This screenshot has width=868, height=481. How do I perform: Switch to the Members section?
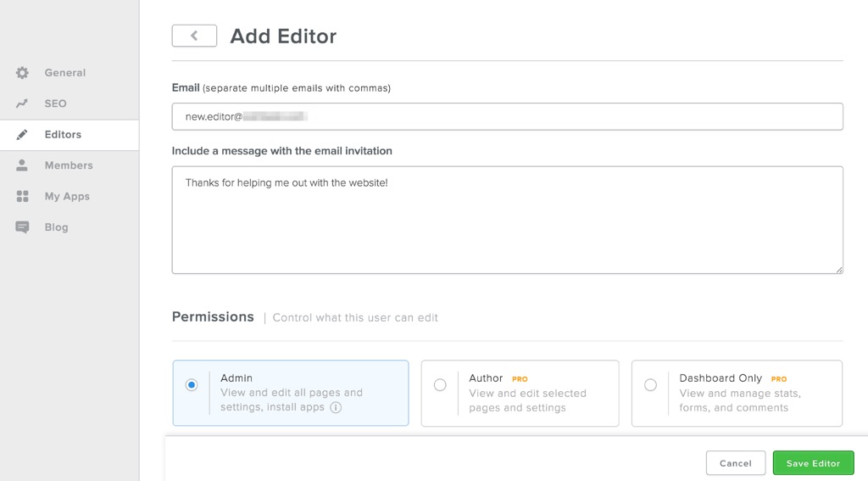pyautogui.click(x=69, y=165)
